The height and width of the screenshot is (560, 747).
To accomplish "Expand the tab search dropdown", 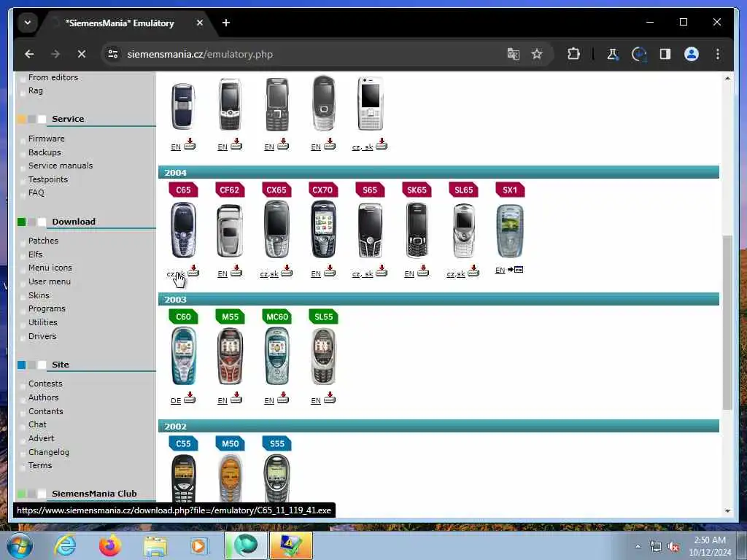I will click(28, 23).
